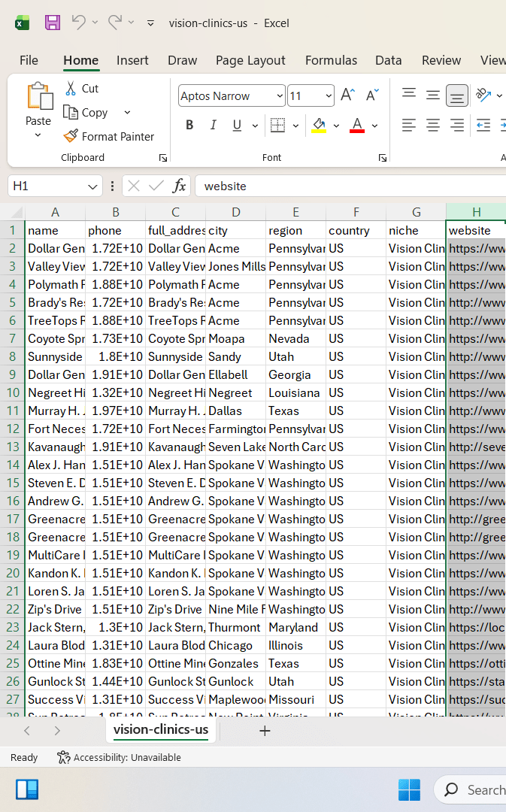Expand the Name Box dropdown arrow
Image resolution: width=506 pixels, height=812 pixels.
(92, 186)
